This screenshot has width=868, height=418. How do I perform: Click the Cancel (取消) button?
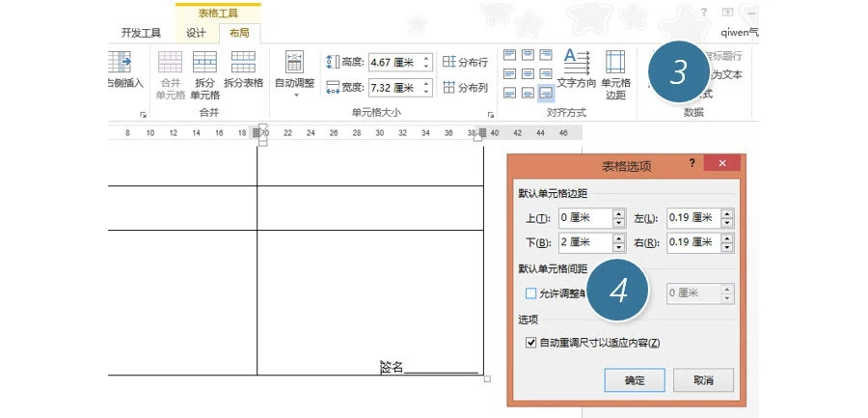(x=703, y=380)
